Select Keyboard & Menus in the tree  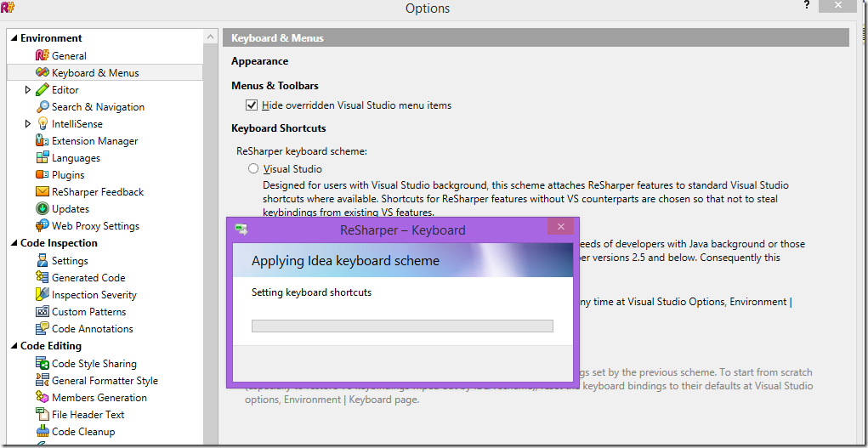tap(105, 72)
